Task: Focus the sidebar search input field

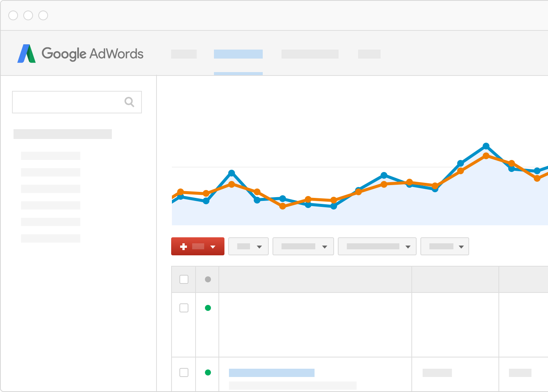Action: coord(77,102)
